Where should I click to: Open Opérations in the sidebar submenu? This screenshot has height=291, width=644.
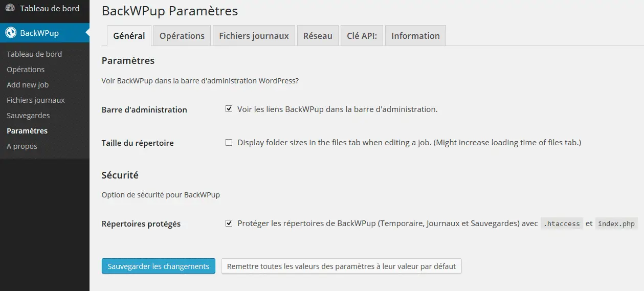(26, 70)
